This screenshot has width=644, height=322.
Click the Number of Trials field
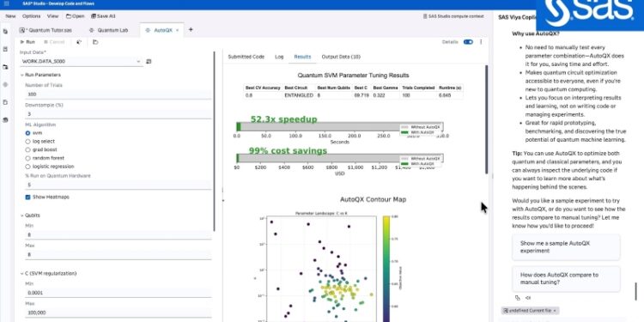pyautogui.click(x=118, y=94)
